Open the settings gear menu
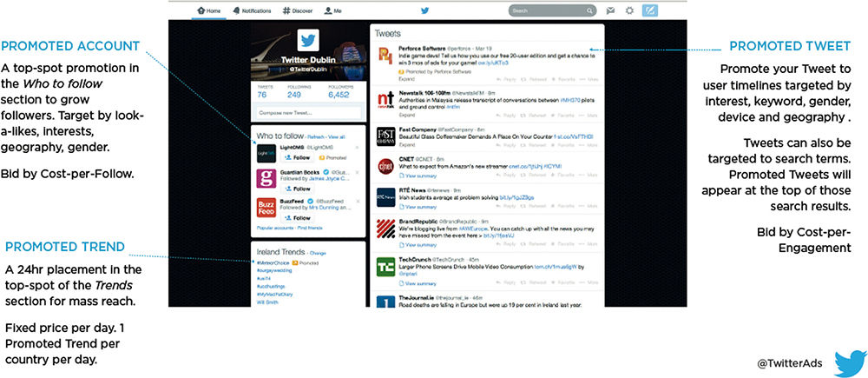 [629, 10]
